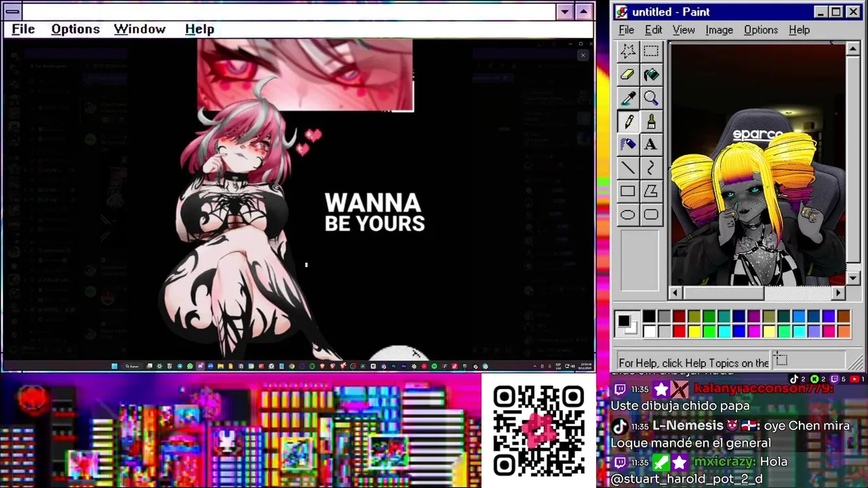
Task: Pick the Rectangle shape tool
Action: 628,192
